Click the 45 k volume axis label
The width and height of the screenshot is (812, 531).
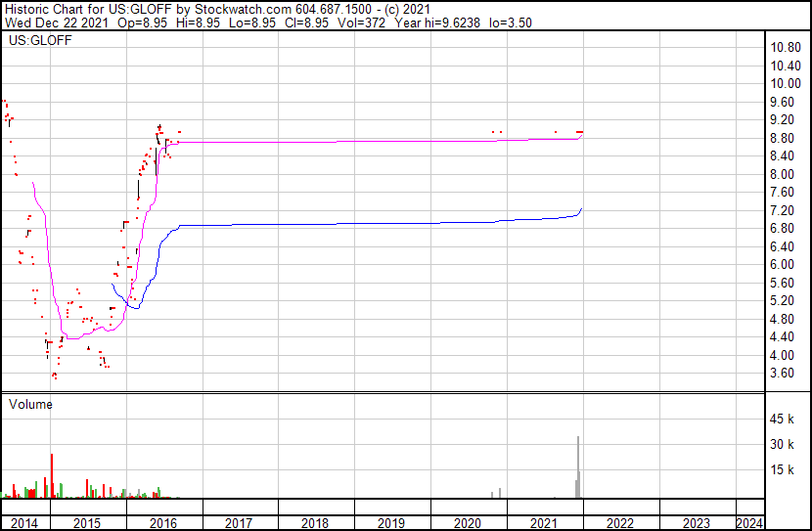coord(782,419)
